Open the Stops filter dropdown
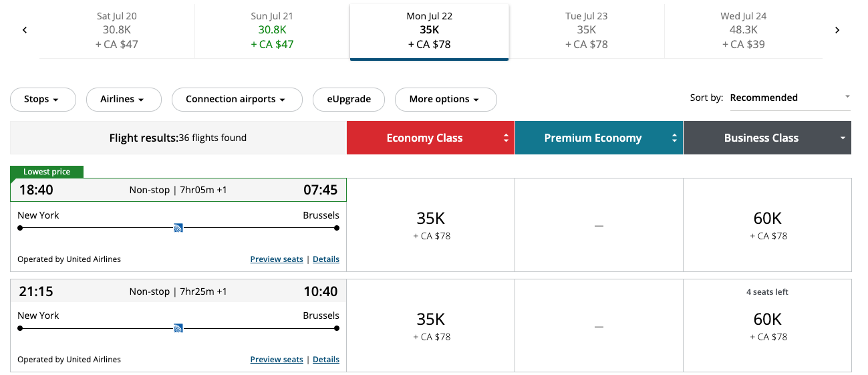The image size is (868, 375). point(41,100)
